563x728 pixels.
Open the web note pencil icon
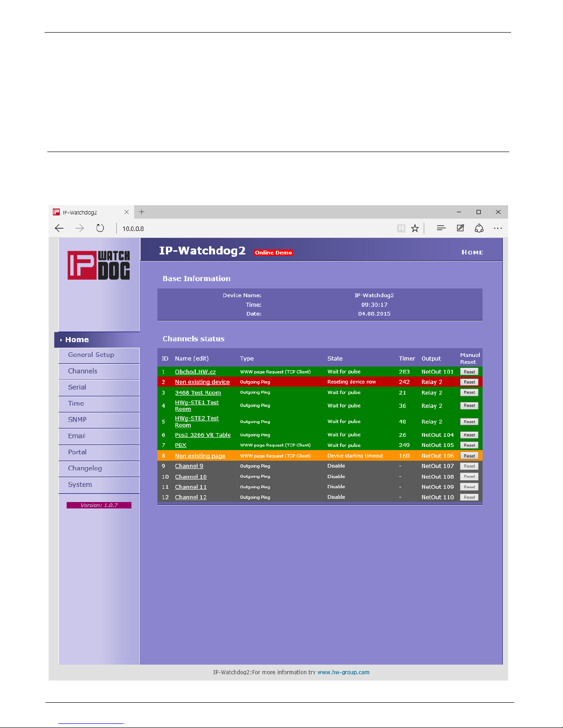click(460, 228)
